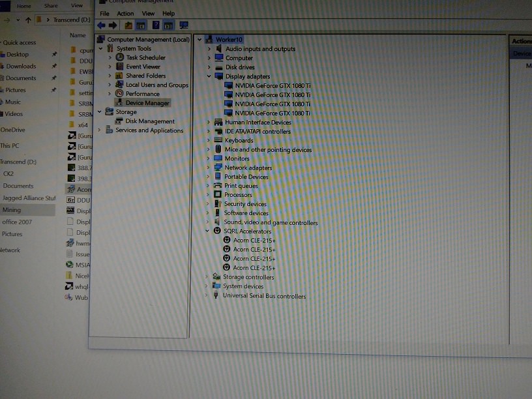Open the Action menu

(125, 14)
